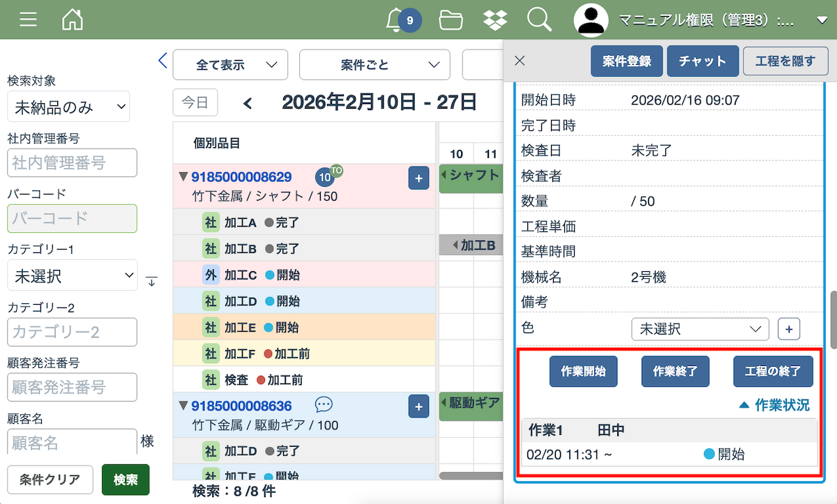Viewport: 837px width, 504px height.
Task: Open chat bubble icon for 9185000008636
Action: point(324,404)
